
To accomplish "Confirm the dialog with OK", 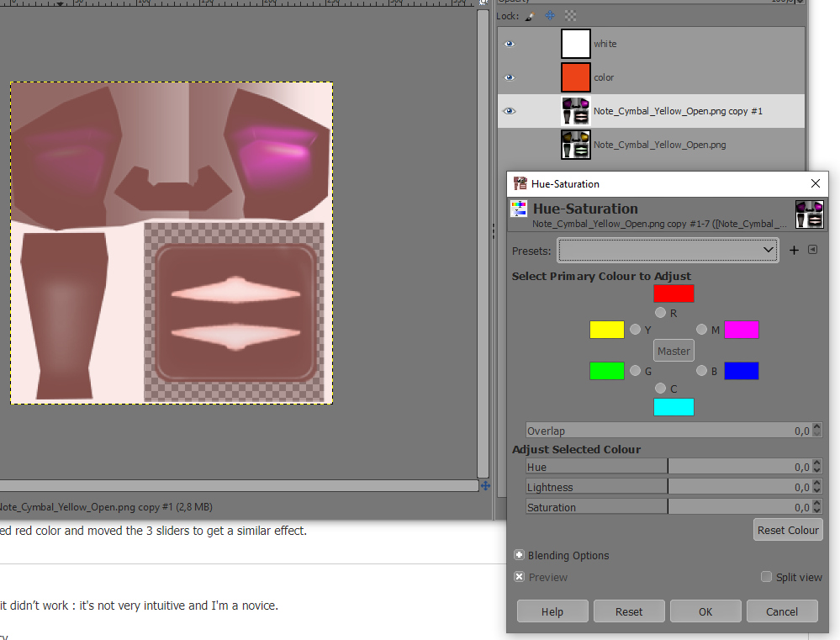I will (x=705, y=611).
